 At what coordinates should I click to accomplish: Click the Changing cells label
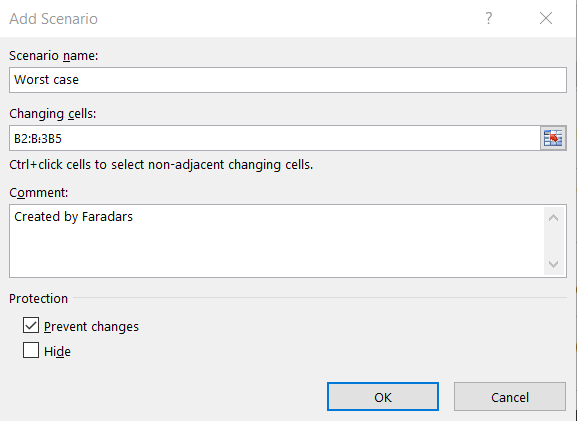[53, 114]
